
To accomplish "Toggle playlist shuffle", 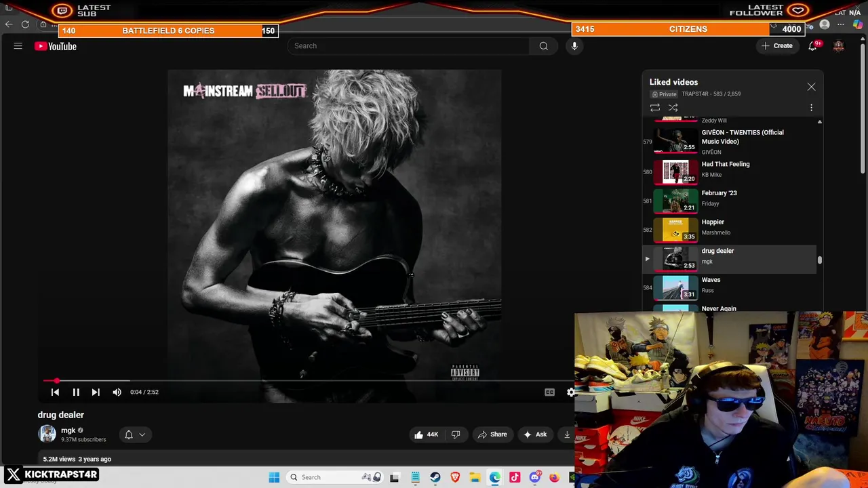I will click(x=673, y=108).
